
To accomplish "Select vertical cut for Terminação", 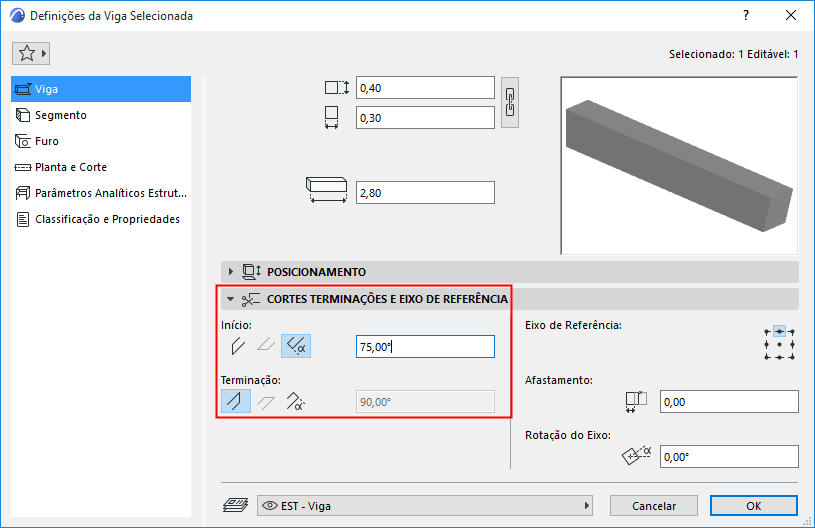I will click(x=236, y=402).
